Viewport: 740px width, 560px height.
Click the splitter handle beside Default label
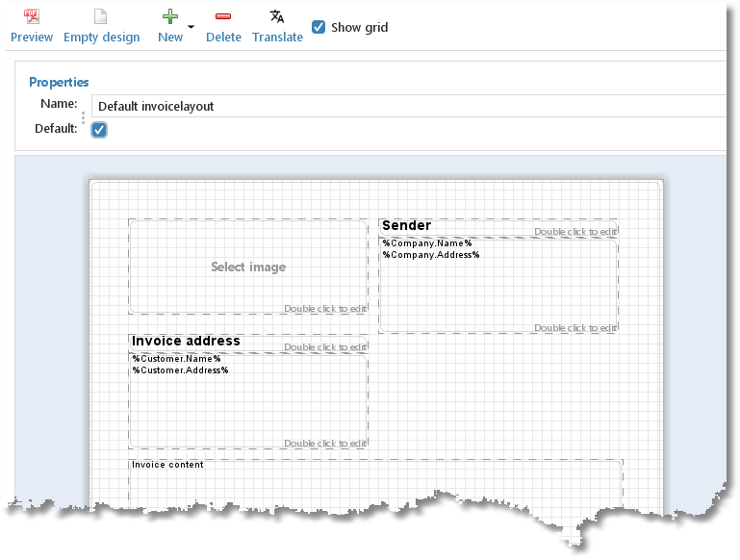click(83, 117)
